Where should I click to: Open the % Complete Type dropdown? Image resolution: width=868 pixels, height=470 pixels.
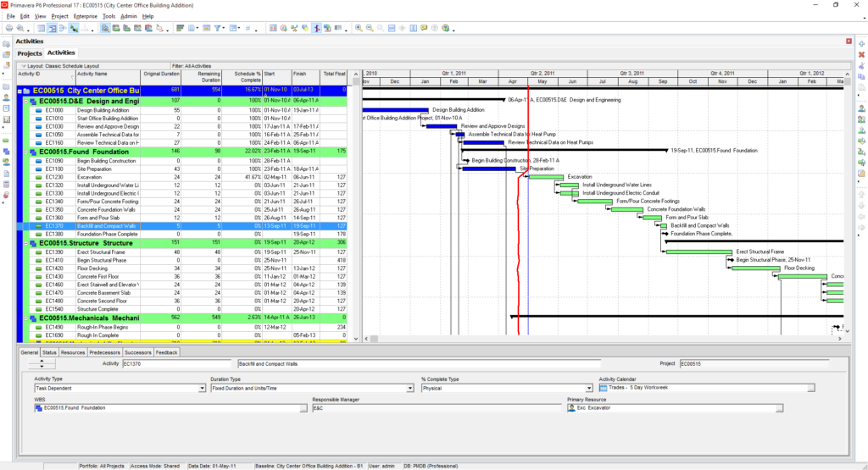589,388
